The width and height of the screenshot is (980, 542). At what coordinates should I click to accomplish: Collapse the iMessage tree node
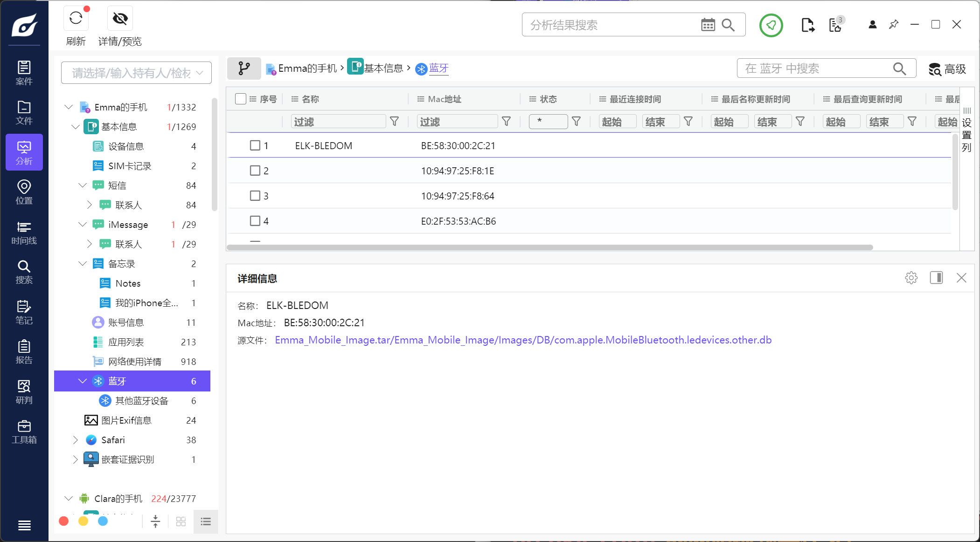[x=83, y=225]
